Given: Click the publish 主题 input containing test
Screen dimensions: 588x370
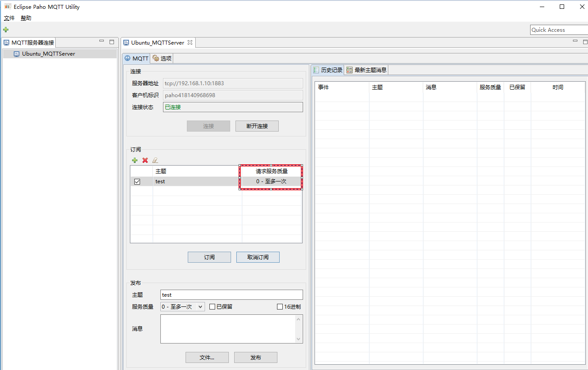Looking at the screenshot, I should point(231,295).
